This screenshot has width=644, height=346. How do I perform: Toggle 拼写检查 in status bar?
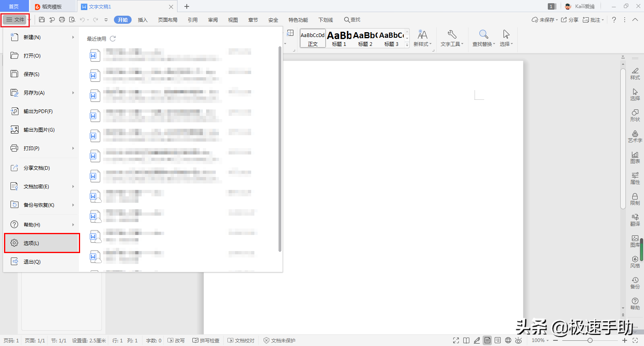(x=206, y=340)
